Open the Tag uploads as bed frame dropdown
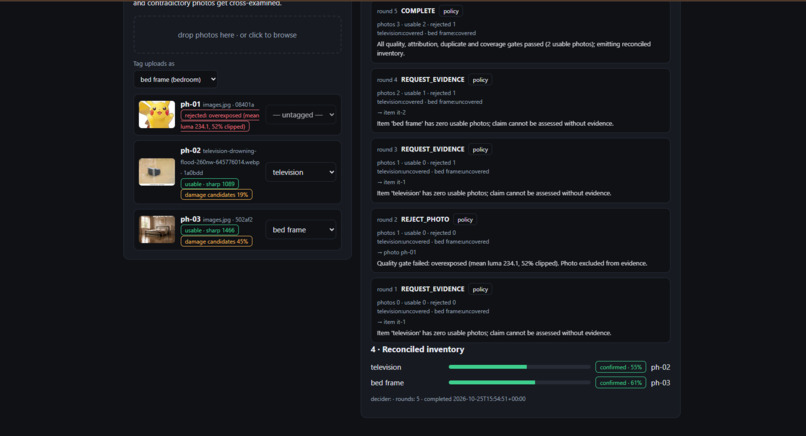 [x=175, y=79]
